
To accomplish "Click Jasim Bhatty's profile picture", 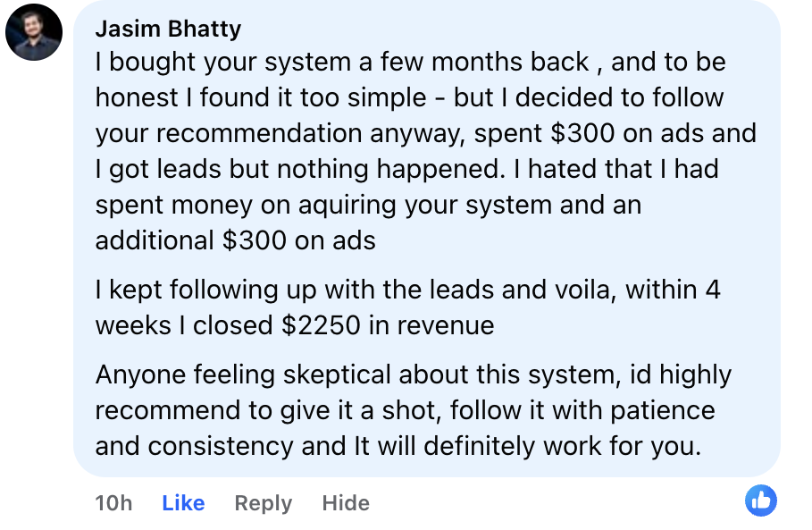I will (x=34, y=32).
